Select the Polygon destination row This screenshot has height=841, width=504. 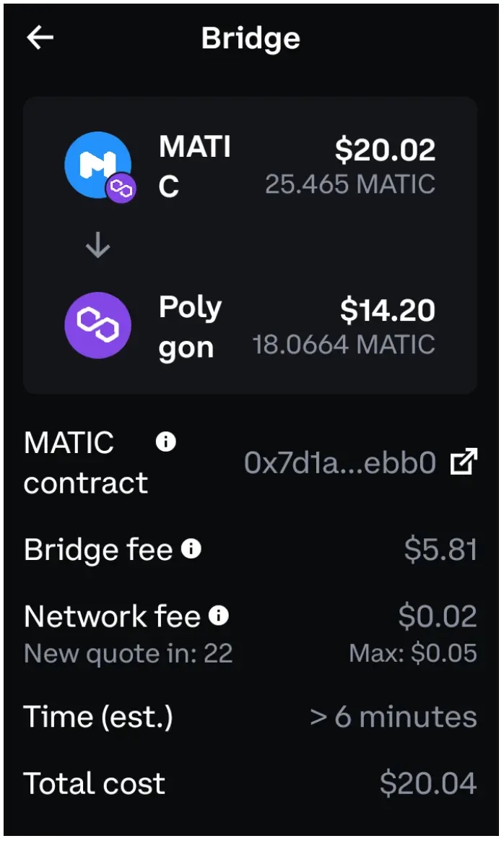pos(250,326)
